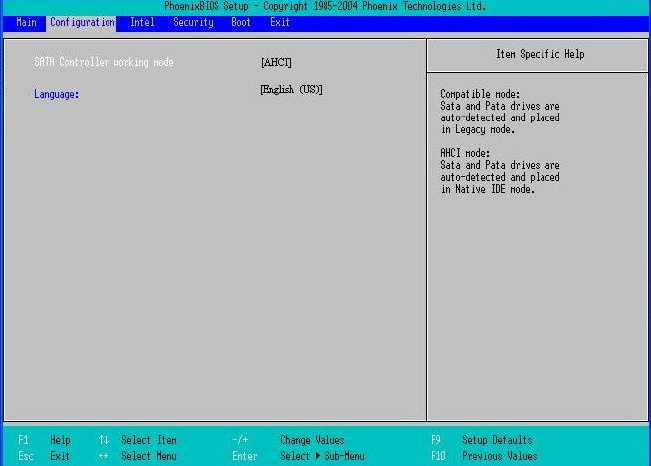The image size is (651, 466).
Task: Click the left-right arrows icon
Action: tap(103, 456)
